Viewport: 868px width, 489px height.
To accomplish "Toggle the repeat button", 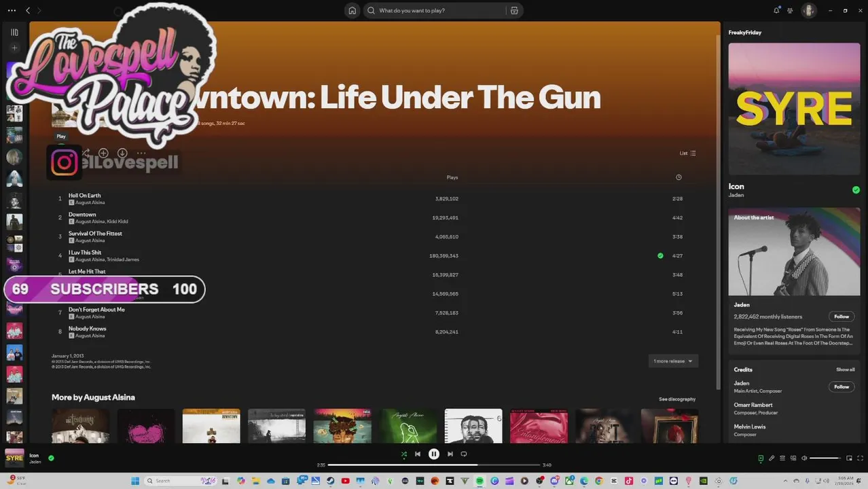I will [464, 454].
